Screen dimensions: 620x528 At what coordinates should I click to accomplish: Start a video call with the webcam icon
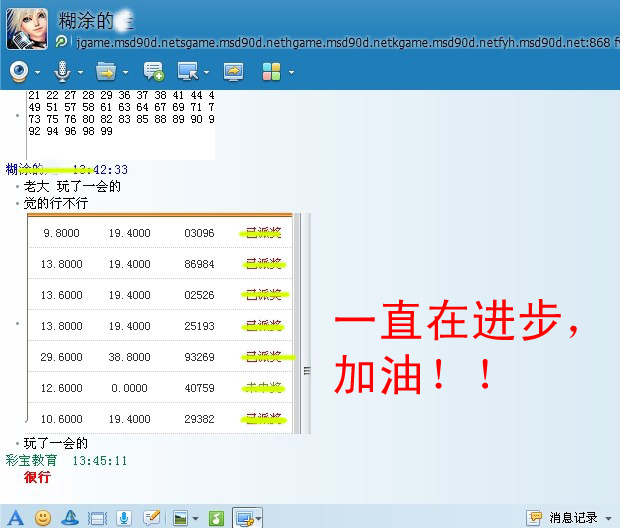[19, 71]
